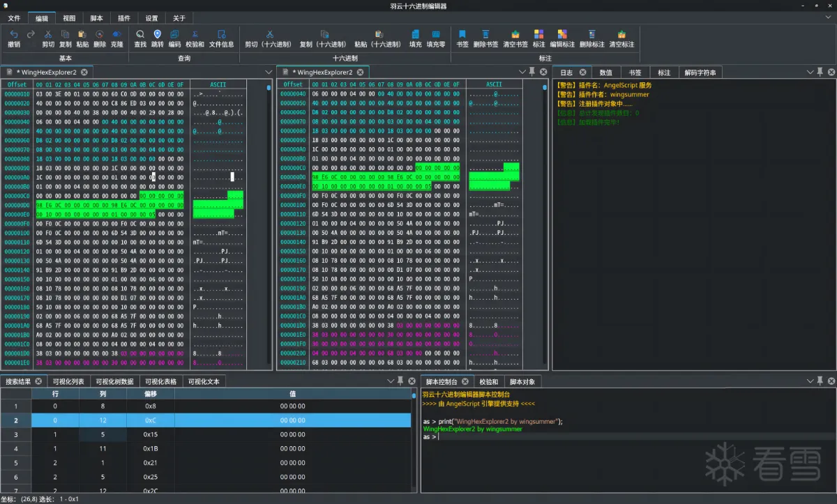
Task: Close the 日志 log tab
Action: click(x=584, y=72)
